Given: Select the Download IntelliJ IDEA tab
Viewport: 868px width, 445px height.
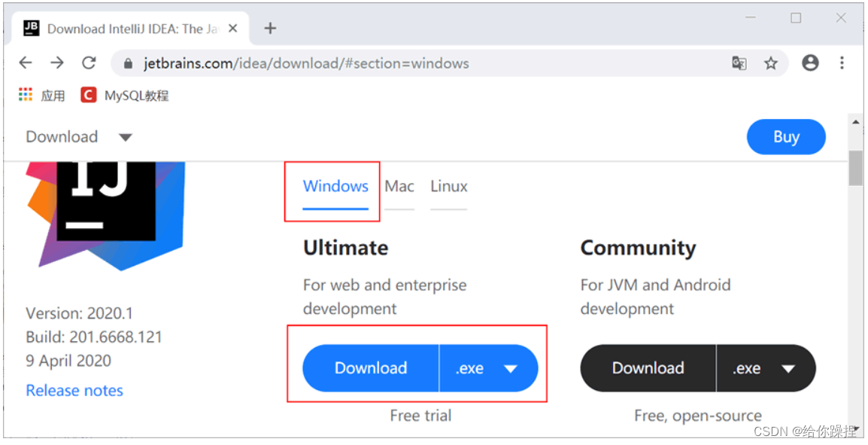Looking at the screenshot, I should point(131,29).
